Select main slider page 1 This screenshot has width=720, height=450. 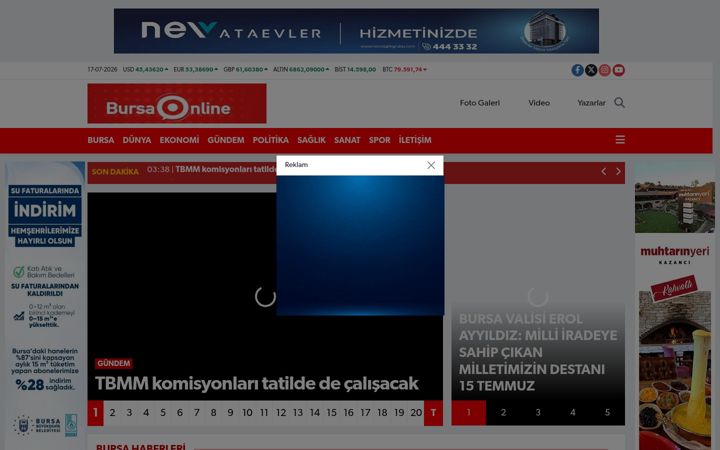pos(96,413)
